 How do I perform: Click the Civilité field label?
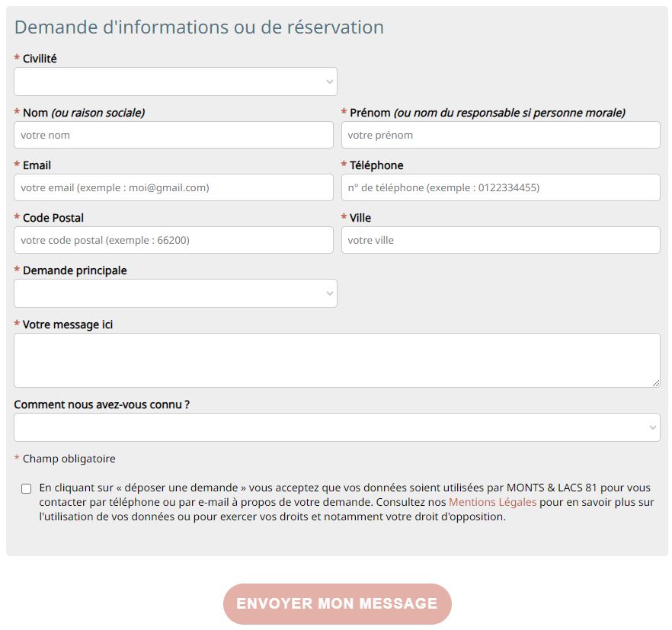click(x=40, y=59)
